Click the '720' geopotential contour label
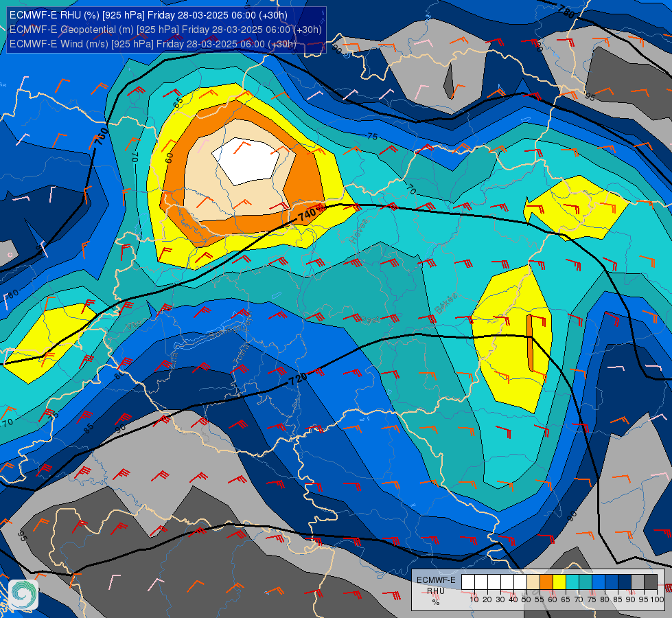Screen dimensions: 672x618 pos(297,379)
